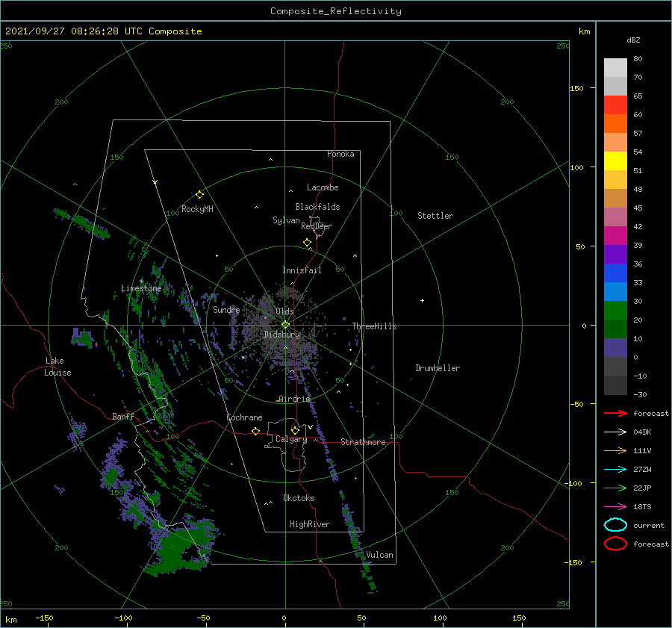Click the cyan 27ZW arrow legend icon
This screenshot has width=672, height=628.
click(615, 470)
